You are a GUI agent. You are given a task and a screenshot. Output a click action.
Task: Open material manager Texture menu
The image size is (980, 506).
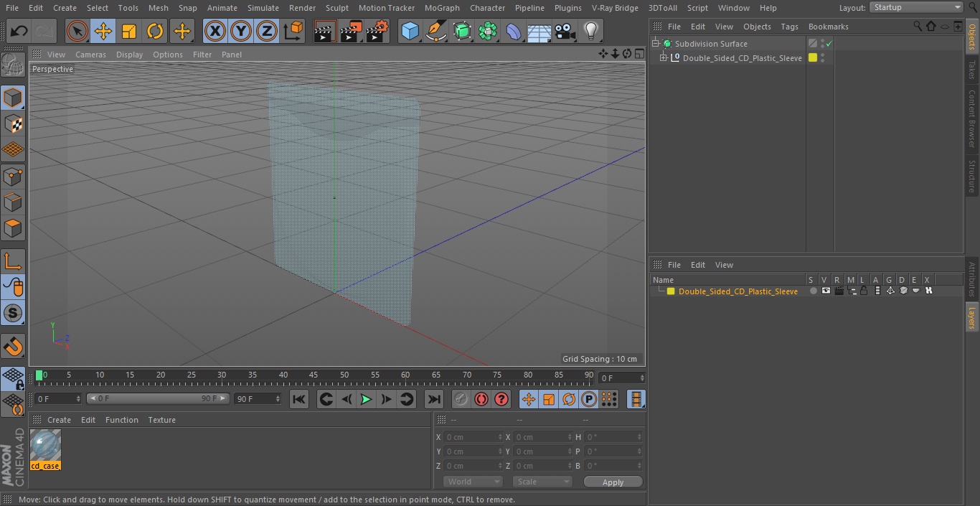161,420
